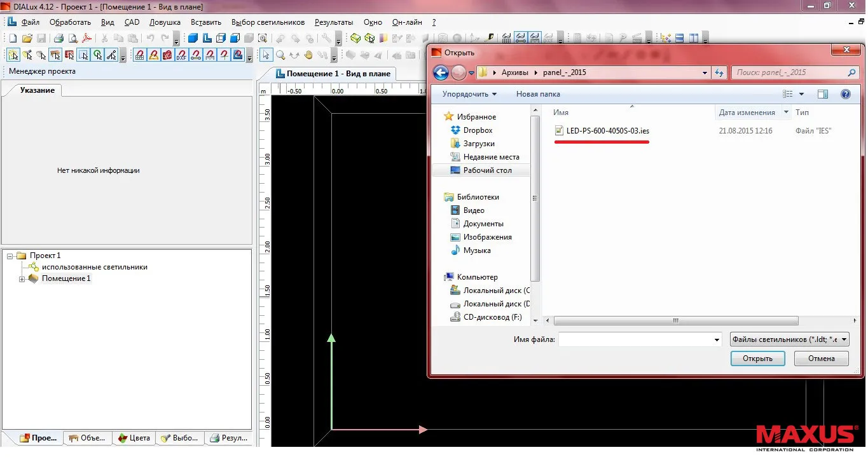The image size is (868, 464).
Task: Select the Zoom magnifier tool
Action: point(280,55)
